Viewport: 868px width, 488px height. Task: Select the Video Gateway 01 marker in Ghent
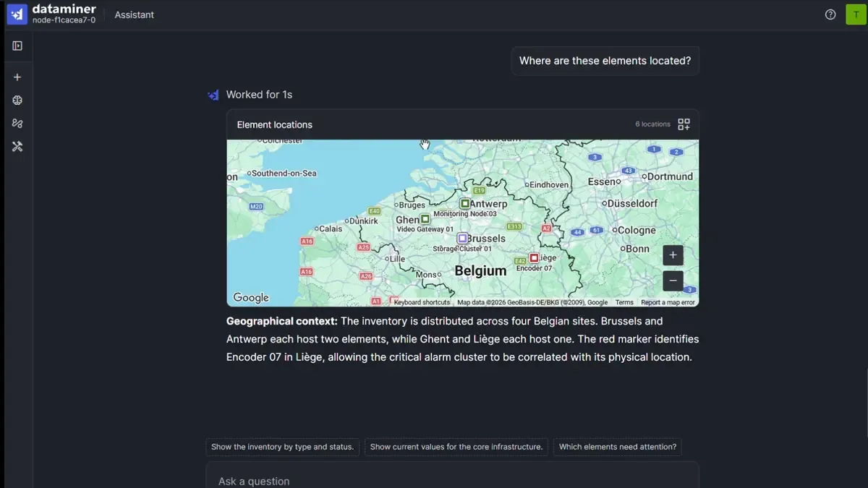click(x=425, y=218)
